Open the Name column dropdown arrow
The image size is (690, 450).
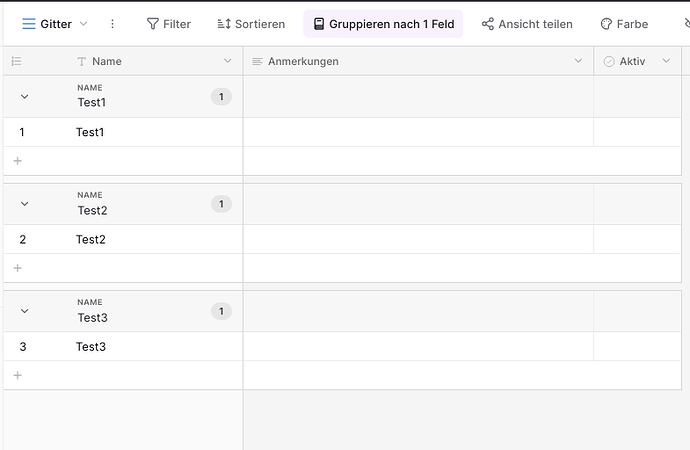228,61
